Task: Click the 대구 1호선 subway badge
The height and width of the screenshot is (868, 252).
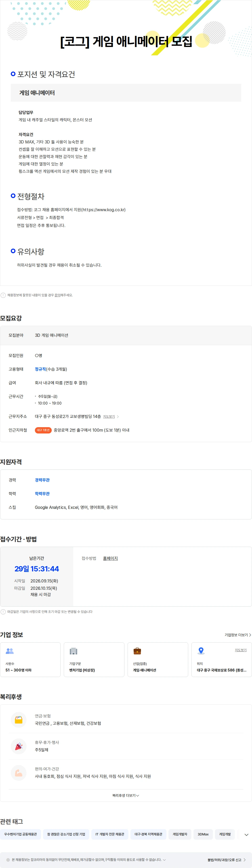Action: 43,430
